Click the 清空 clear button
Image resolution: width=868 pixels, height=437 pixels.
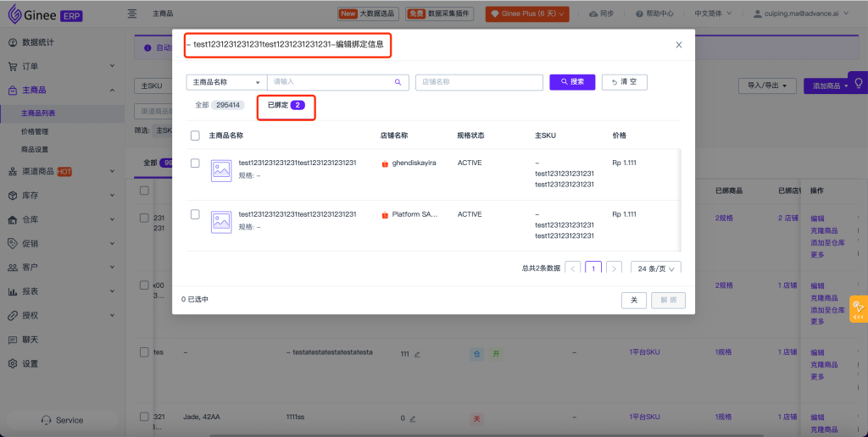(x=624, y=82)
